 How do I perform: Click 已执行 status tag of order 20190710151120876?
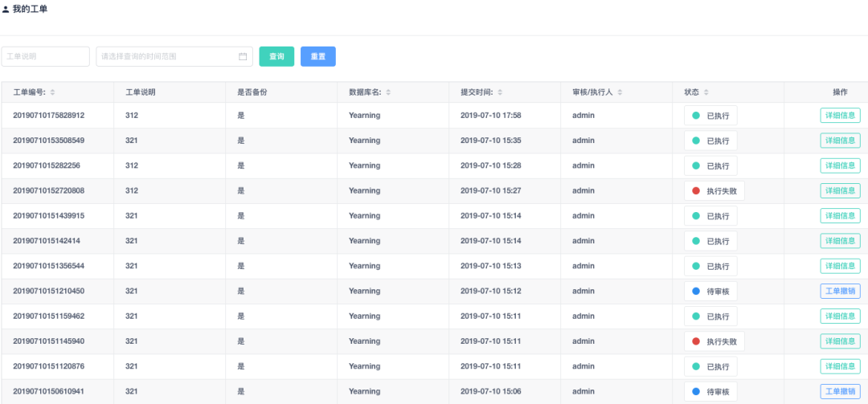(710, 366)
